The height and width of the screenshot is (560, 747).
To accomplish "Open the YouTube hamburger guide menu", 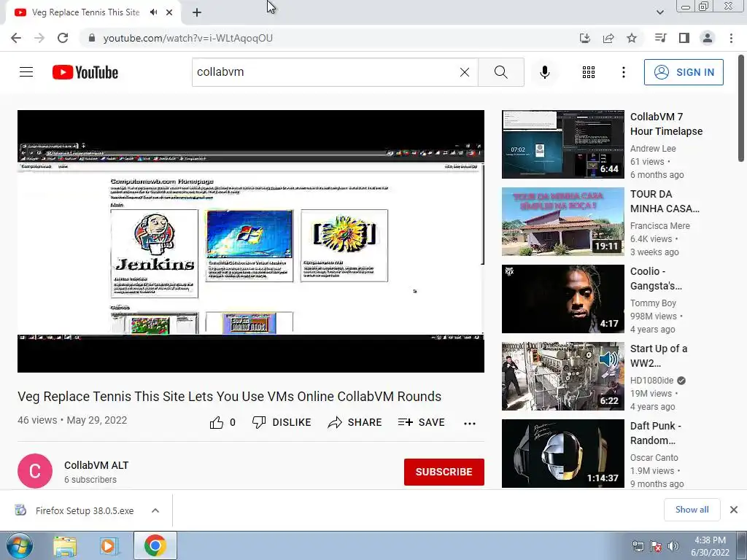I will point(26,72).
